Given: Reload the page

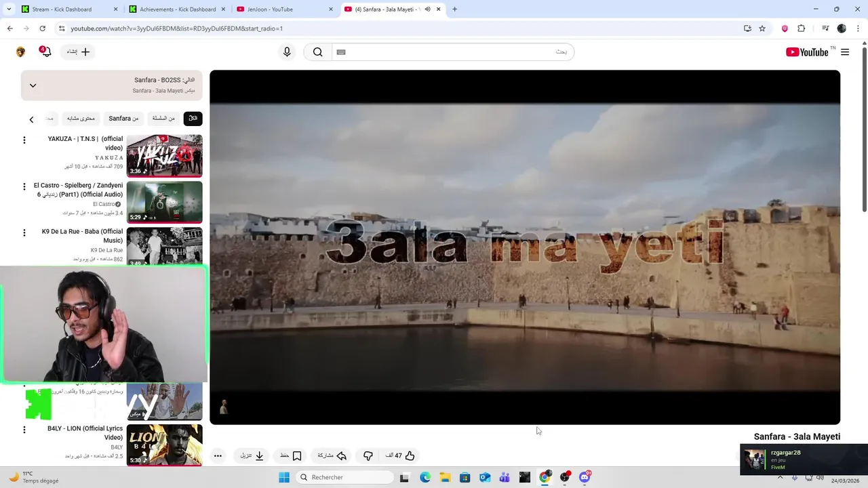Looking at the screenshot, I should [x=42, y=28].
